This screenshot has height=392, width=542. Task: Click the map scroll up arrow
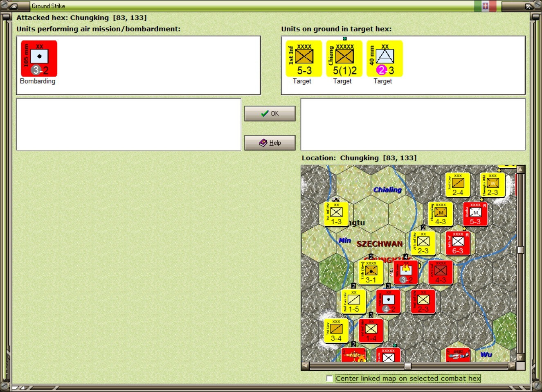tap(521, 169)
